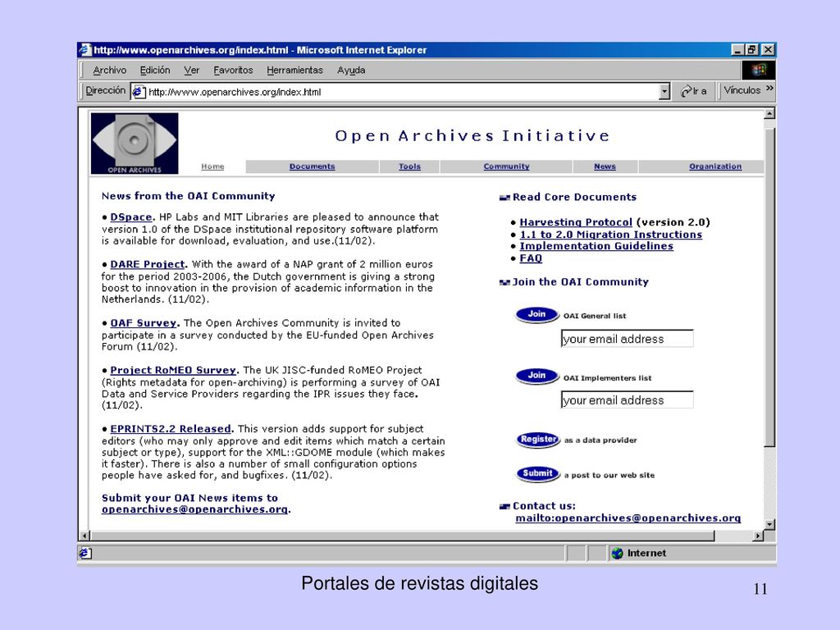Open the Project RoMEO Survey link
Screen dimensions: 840x630
pos(173,370)
